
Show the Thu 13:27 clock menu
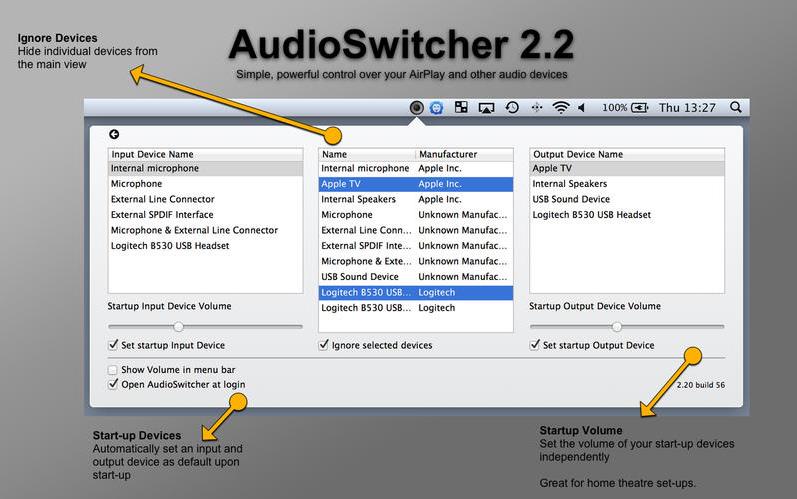pos(687,107)
